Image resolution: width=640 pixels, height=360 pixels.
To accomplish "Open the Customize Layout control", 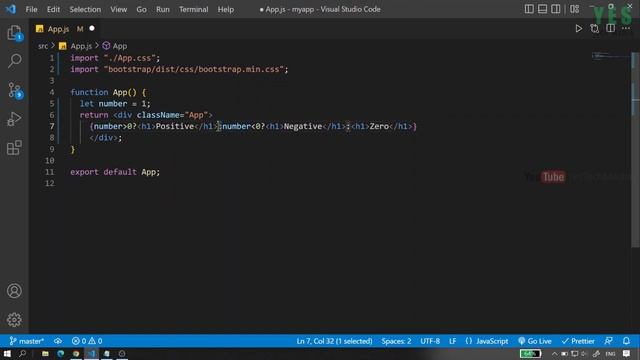I will click(574, 9).
